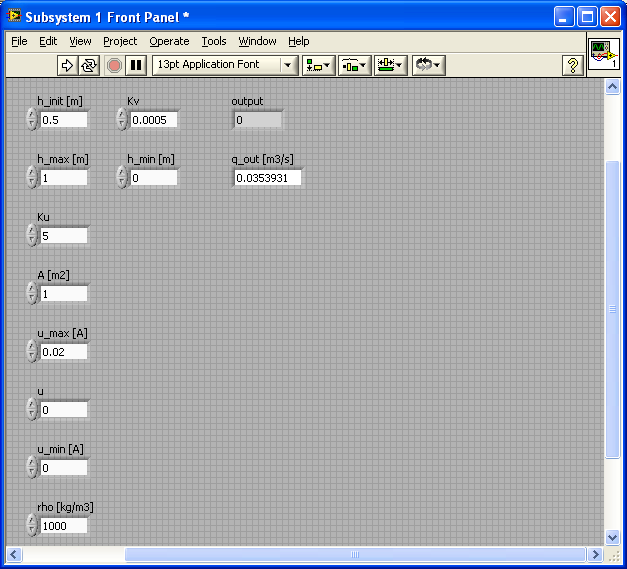Click the q_out [m3/s] indicator value
The width and height of the screenshot is (627, 569).
[x=267, y=178]
